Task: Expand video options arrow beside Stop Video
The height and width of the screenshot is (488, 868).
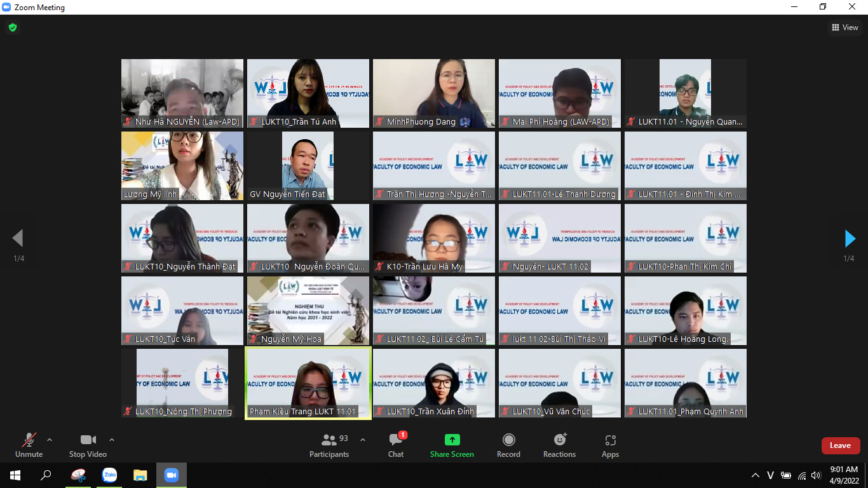Action: coord(112,440)
